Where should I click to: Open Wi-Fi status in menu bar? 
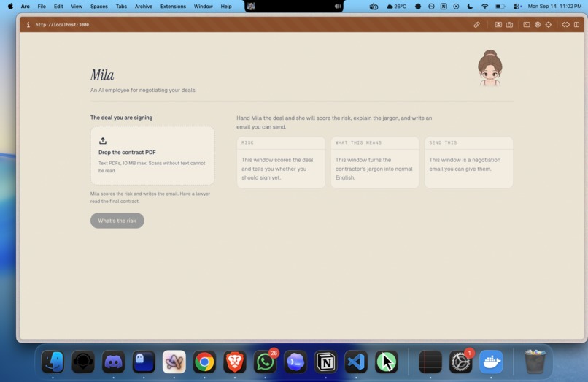pyautogui.click(x=485, y=7)
